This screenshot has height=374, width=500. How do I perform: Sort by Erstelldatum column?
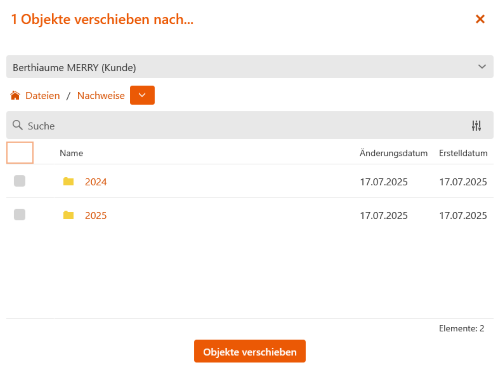pos(463,153)
